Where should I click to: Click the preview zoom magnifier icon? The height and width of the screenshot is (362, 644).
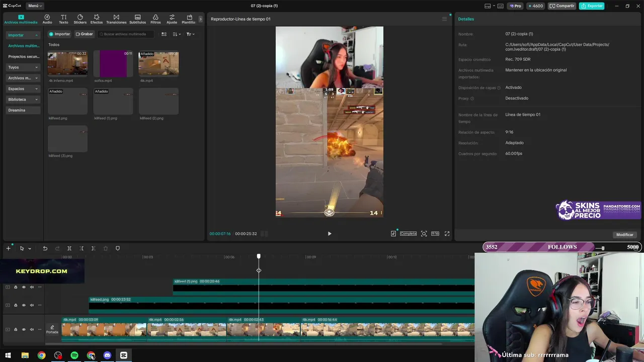tap(424, 234)
